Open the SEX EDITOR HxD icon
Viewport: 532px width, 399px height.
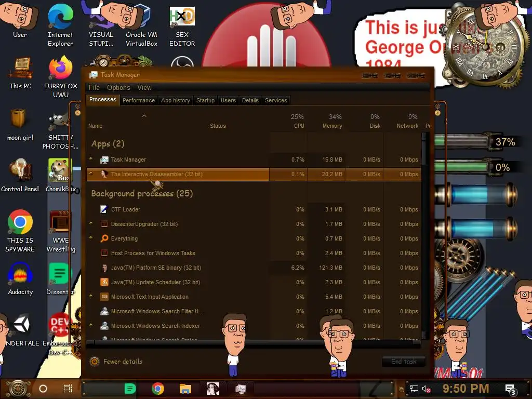182,26
